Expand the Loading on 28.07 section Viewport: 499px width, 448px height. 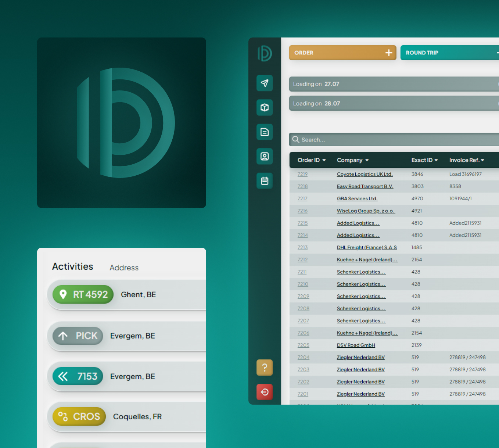pyautogui.click(x=393, y=104)
